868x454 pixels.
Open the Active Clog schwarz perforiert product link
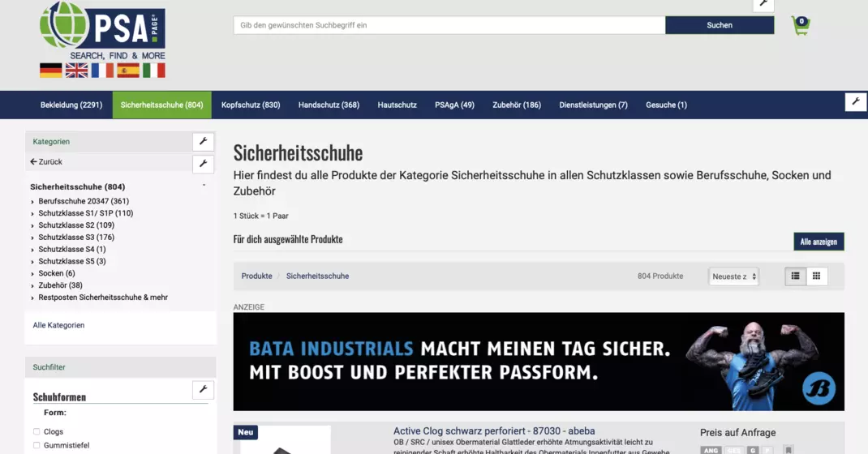pyautogui.click(x=494, y=430)
